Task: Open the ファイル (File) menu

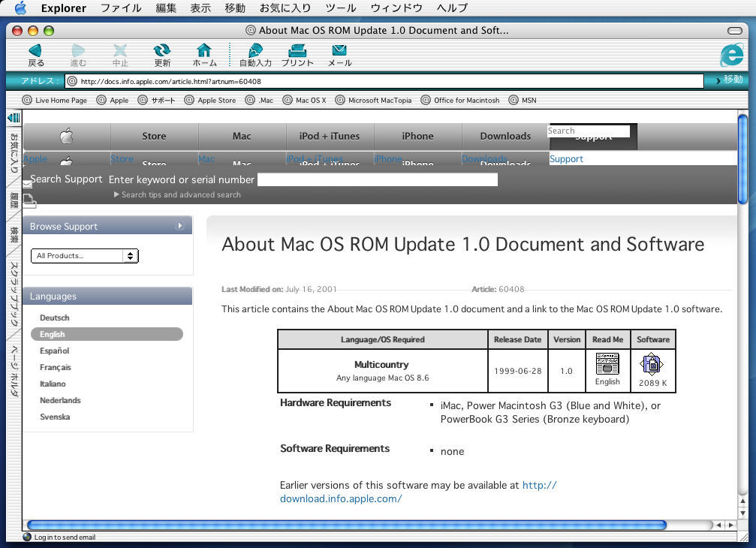Action: [x=121, y=8]
